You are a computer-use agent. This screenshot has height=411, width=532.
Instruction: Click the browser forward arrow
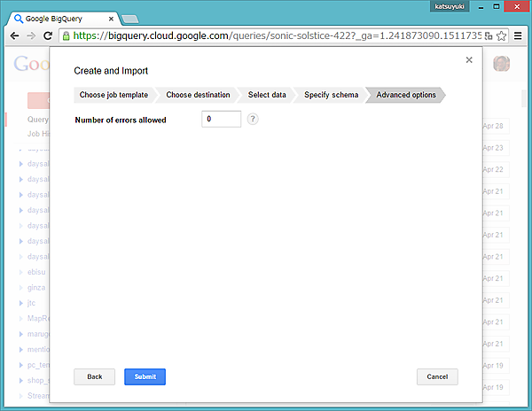(31, 36)
